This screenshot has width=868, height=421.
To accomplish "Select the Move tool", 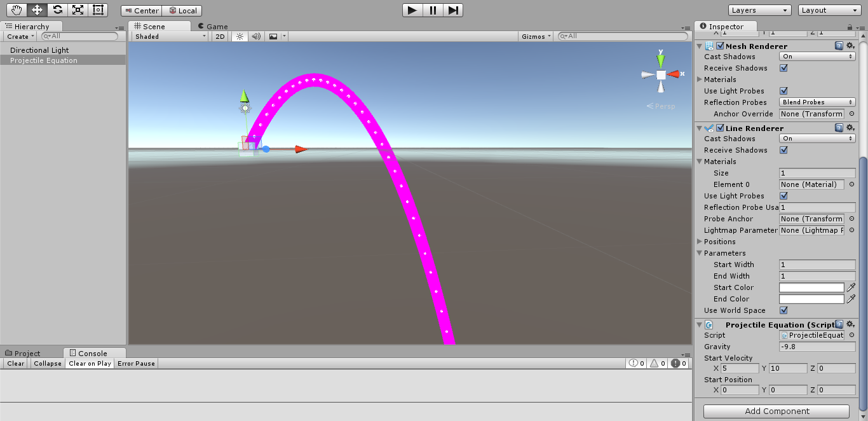I will pyautogui.click(x=36, y=10).
